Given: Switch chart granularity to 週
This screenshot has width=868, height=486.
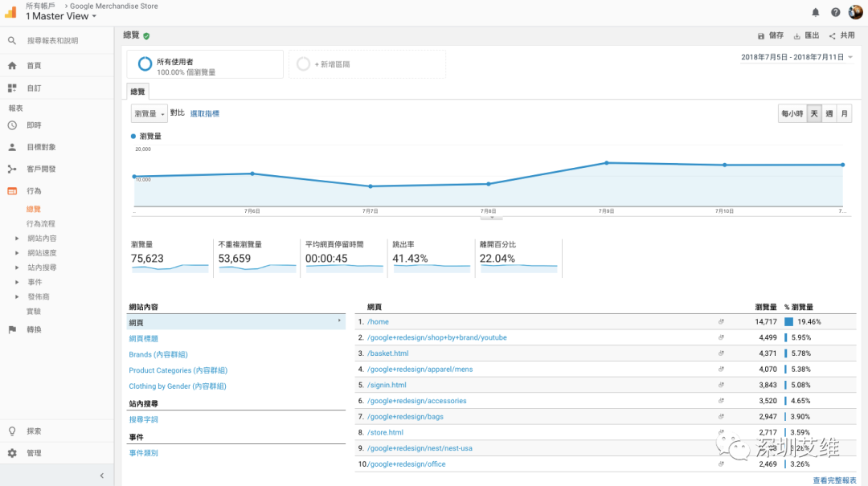Looking at the screenshot, I should point(829,113).
